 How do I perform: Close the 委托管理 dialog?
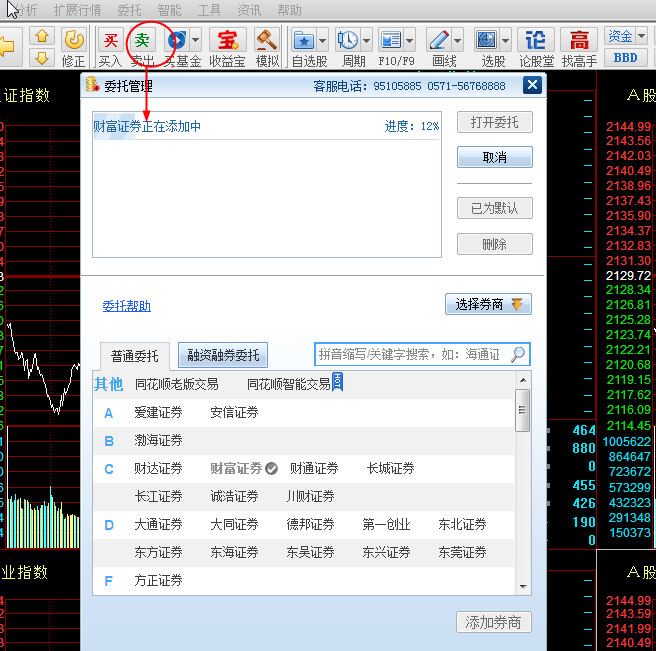click(532, 85)
